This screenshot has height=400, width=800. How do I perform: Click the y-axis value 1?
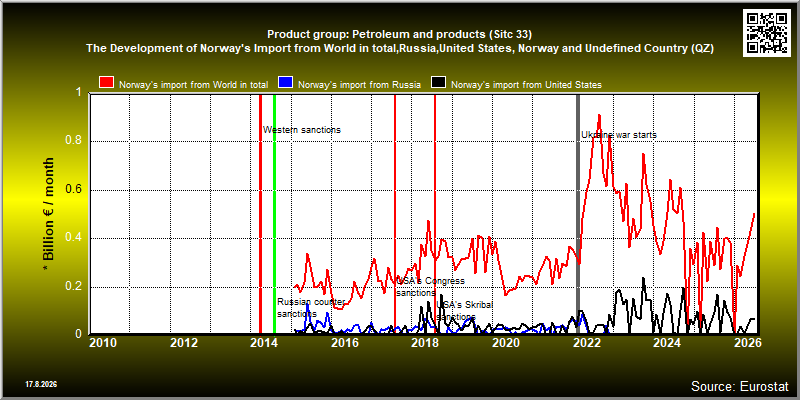(78, 92)
